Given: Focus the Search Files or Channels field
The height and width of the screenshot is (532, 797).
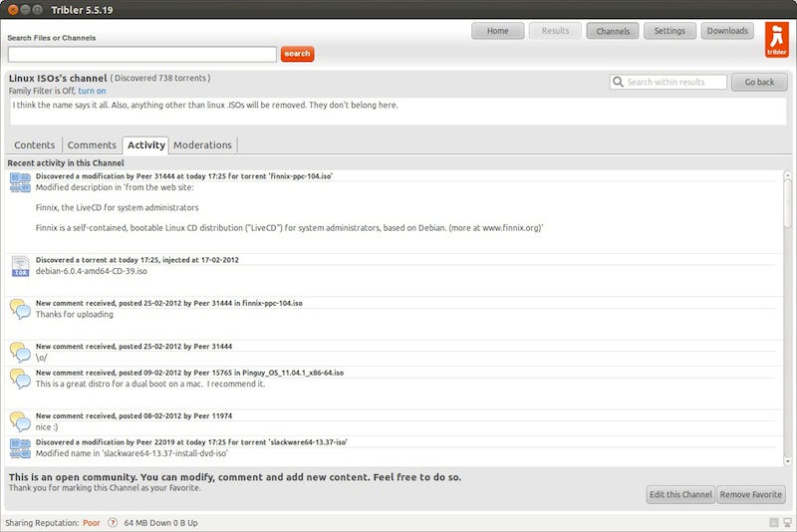Looking at the screenshot, I should click(142, 54).
